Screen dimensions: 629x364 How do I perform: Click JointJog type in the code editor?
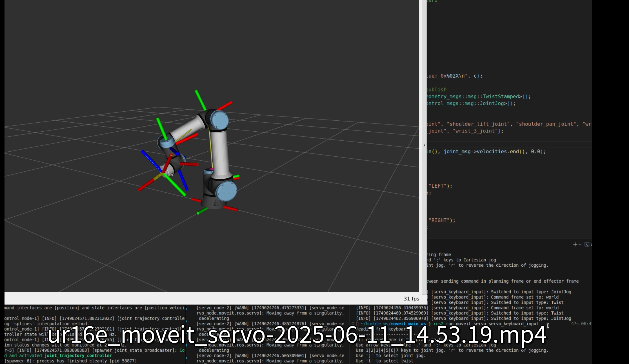point(492,104)
